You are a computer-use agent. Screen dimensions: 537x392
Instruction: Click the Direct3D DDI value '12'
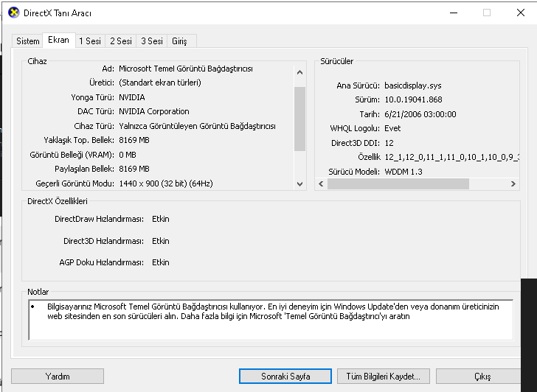coord(389,143)
